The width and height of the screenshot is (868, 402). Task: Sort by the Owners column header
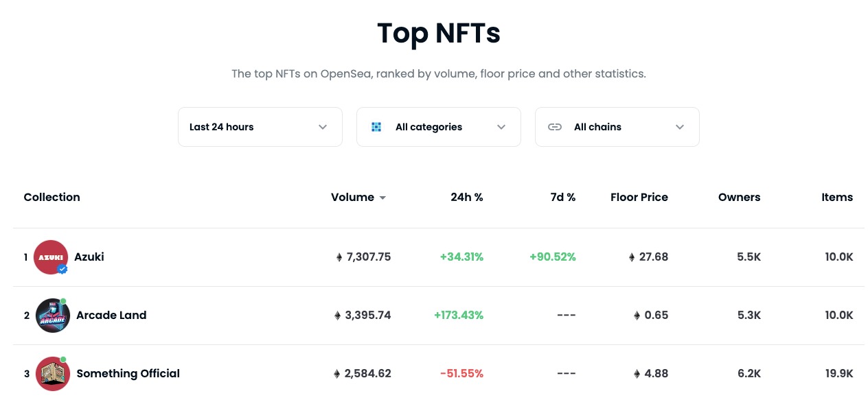coord(739,198)
